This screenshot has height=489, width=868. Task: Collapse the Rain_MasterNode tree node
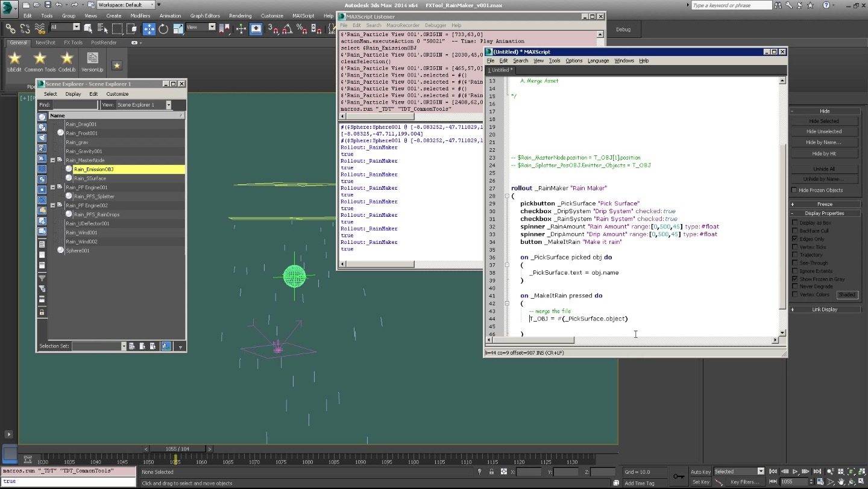point(52,160)
